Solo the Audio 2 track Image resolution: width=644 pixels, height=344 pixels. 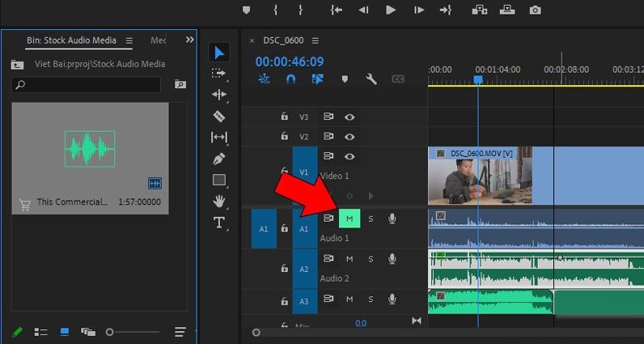(371, 259)
